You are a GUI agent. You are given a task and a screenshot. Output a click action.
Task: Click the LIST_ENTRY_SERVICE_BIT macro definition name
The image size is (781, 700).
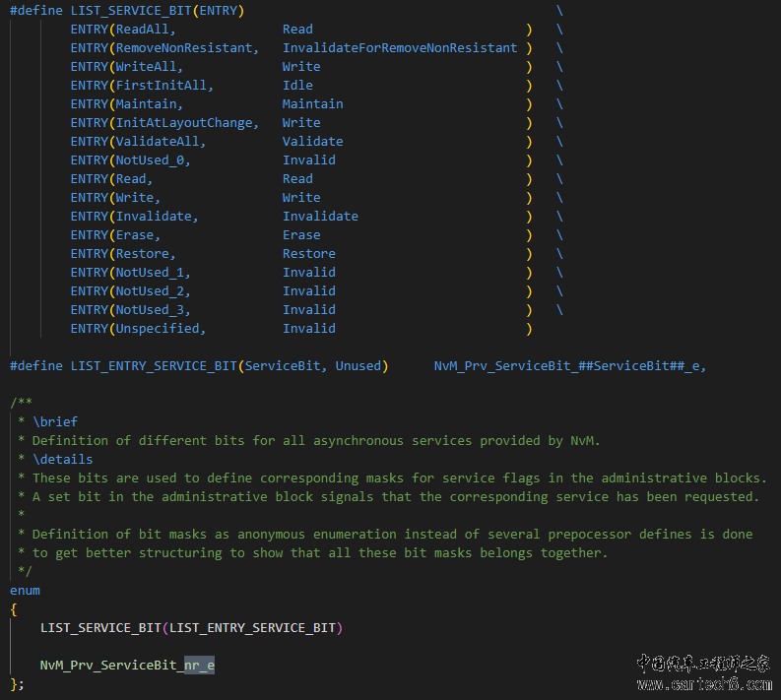coord(154,366)
